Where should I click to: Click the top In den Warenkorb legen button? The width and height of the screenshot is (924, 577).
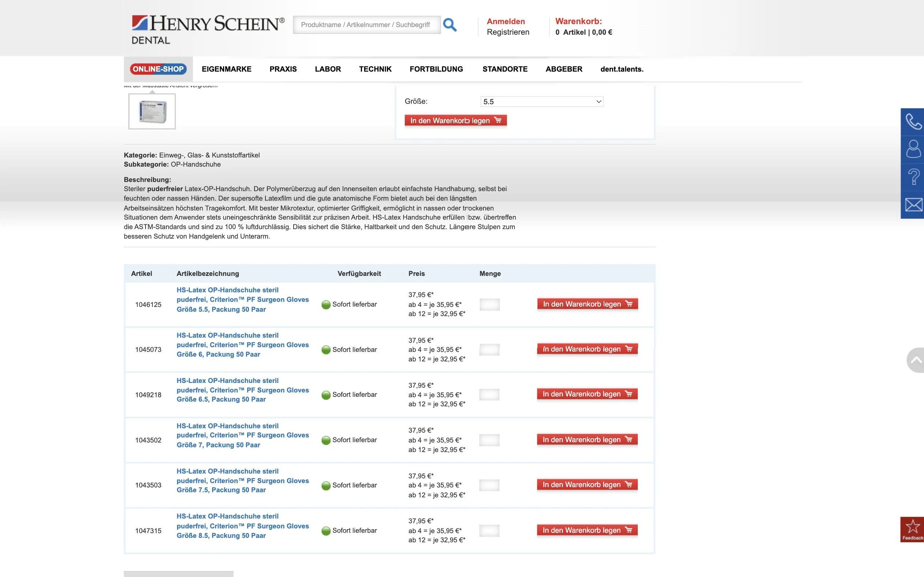click(456, 121)
